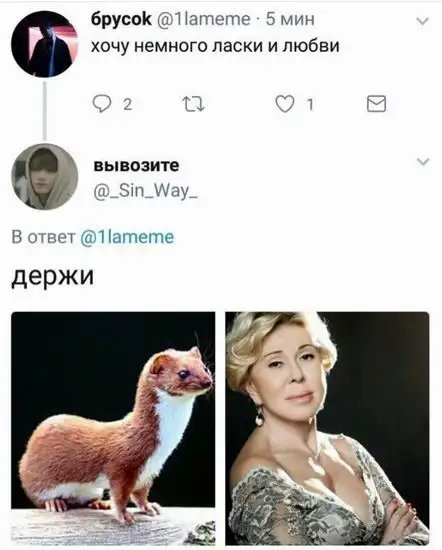Open брусок's profile avatar

pos(45,43)
